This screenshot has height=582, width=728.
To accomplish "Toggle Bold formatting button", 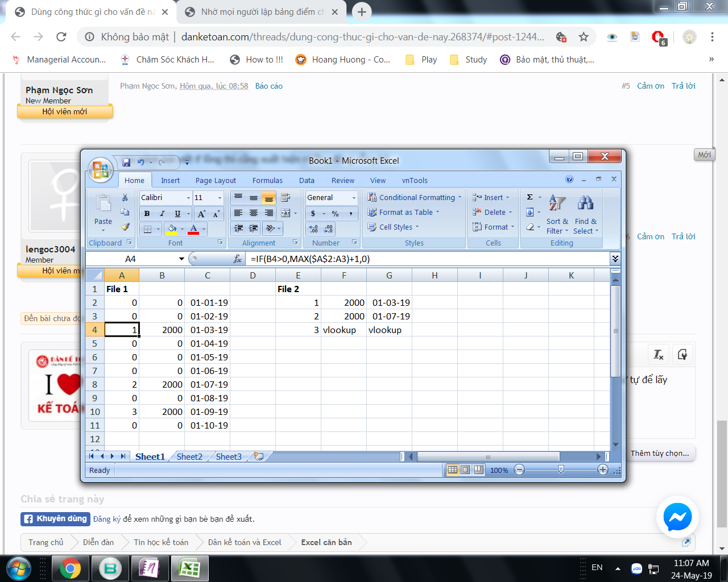I will point(147,214).
